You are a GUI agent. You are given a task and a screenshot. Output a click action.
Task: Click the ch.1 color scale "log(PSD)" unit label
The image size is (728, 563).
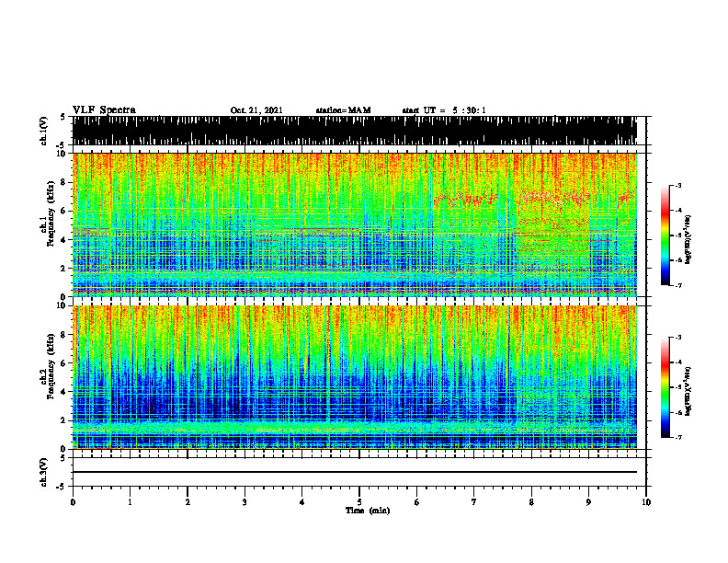tap(688, 239)
